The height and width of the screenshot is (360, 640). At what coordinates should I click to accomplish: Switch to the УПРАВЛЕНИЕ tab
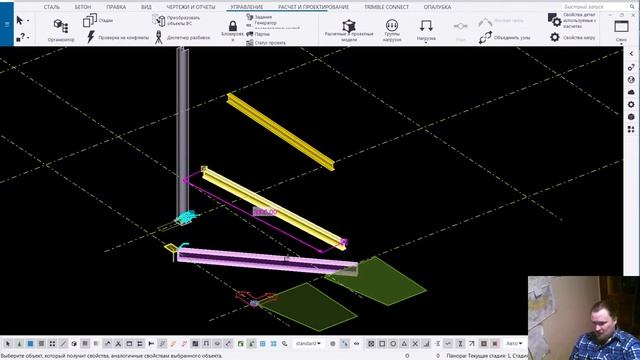click(x=247, y=7)
